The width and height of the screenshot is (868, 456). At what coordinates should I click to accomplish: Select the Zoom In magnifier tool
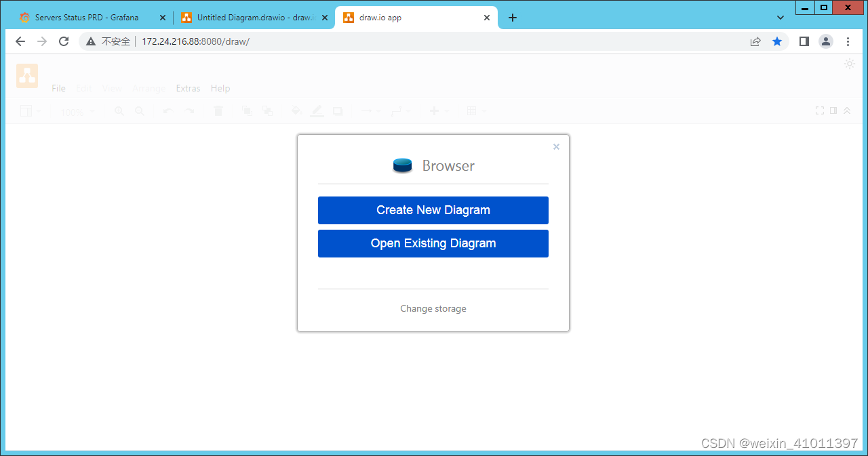119,110
